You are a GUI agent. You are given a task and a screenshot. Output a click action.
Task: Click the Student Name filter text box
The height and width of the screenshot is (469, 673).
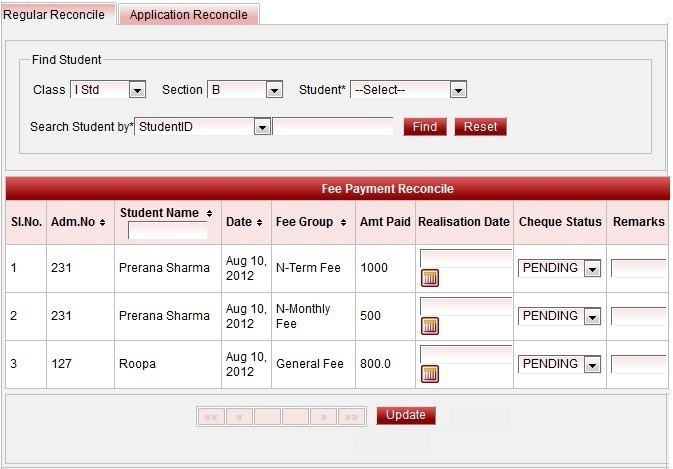click(167, 231)
